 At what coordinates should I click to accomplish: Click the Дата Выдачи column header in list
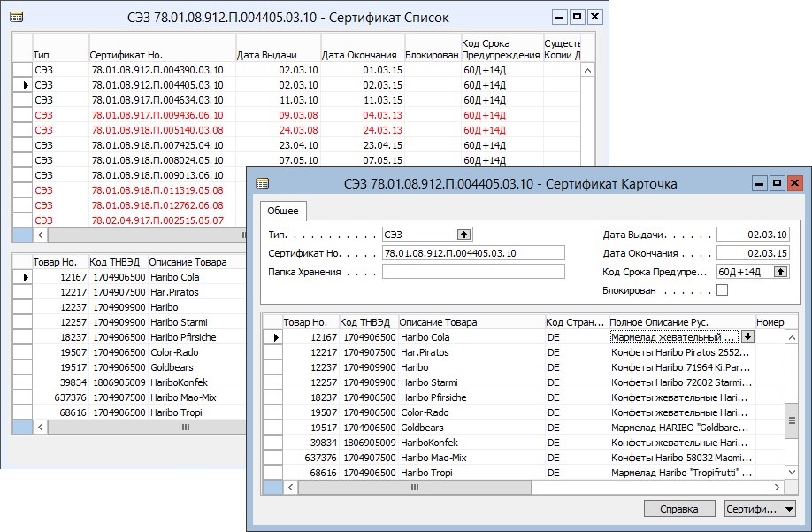(279, 48)
